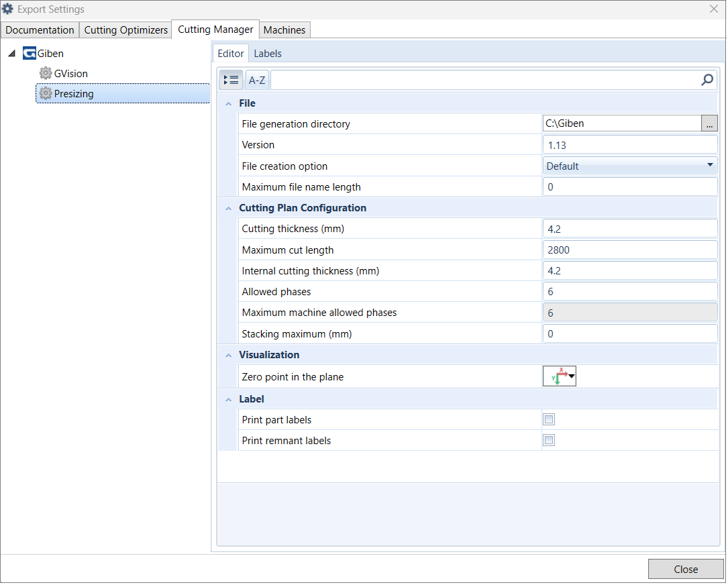Open the Cutting Optimizers tab
Screen dimensions: 728x585
(126, 30)
